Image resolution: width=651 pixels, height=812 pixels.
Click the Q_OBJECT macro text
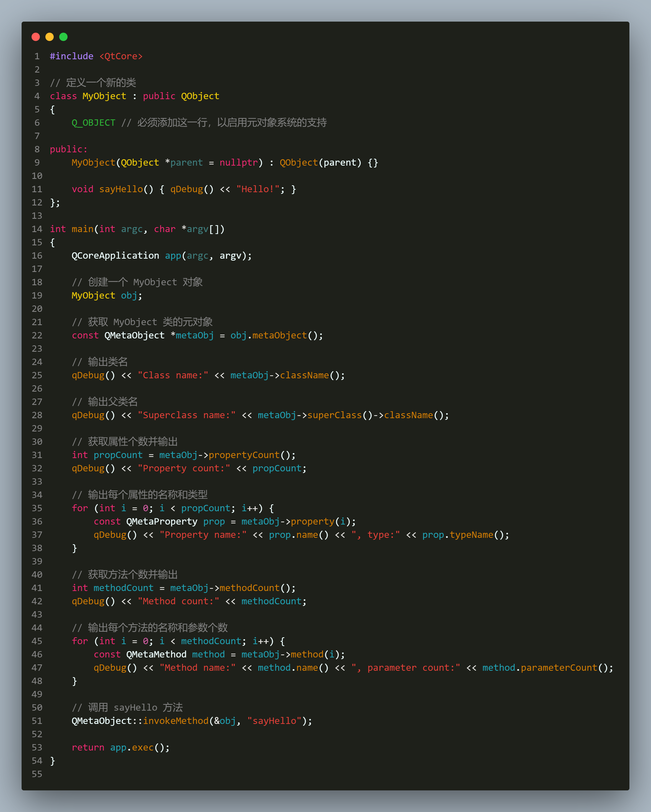click(x=93, y=123)
